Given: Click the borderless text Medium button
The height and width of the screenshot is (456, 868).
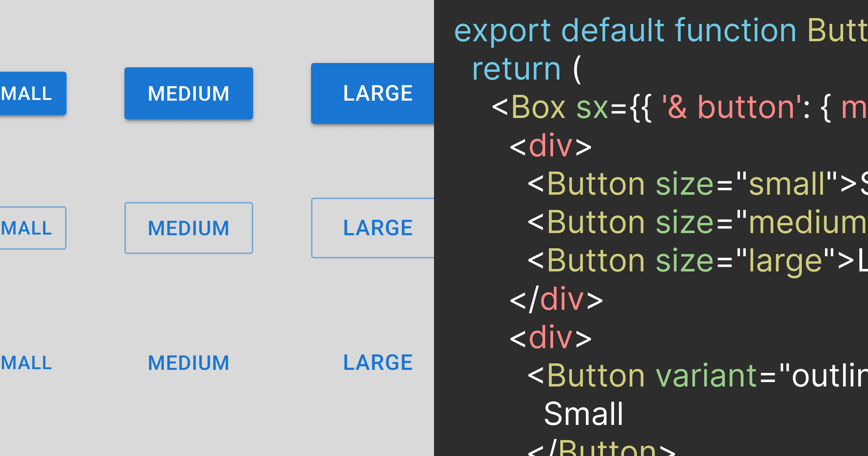Looking at the screenshot, I should [188, 363].
